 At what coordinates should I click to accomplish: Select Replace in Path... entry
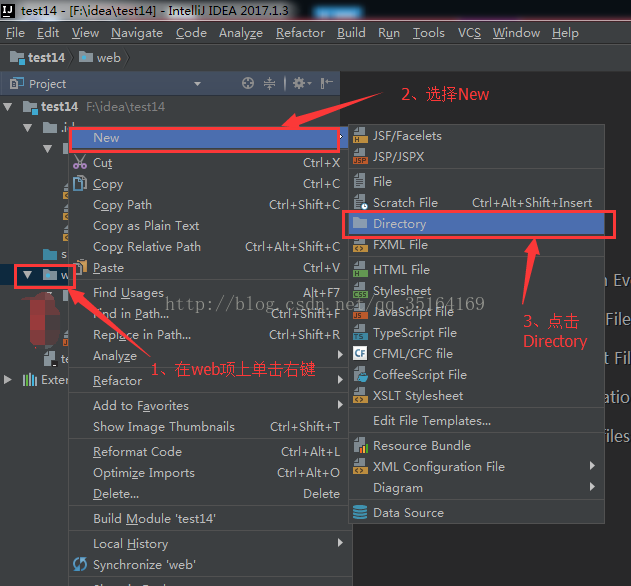point(208,334)
